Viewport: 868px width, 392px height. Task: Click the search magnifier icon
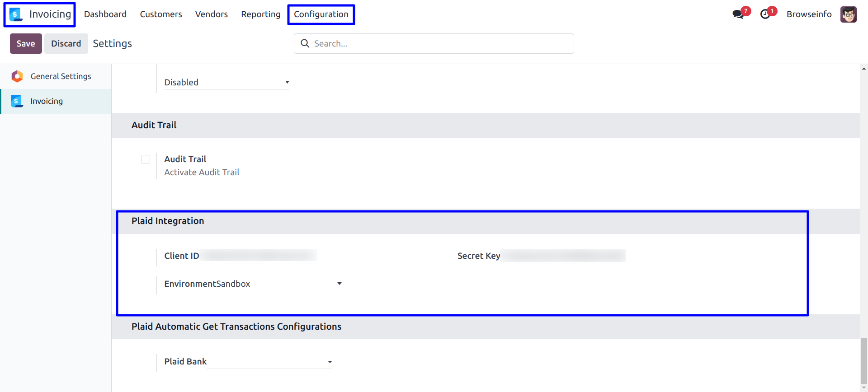[305, 43]
